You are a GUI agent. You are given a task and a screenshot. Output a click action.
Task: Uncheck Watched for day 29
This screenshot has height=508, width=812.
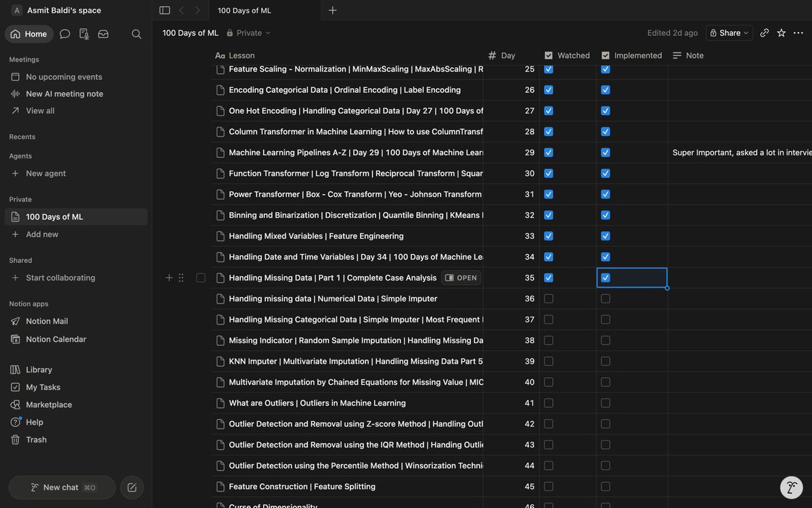[549, 152]
